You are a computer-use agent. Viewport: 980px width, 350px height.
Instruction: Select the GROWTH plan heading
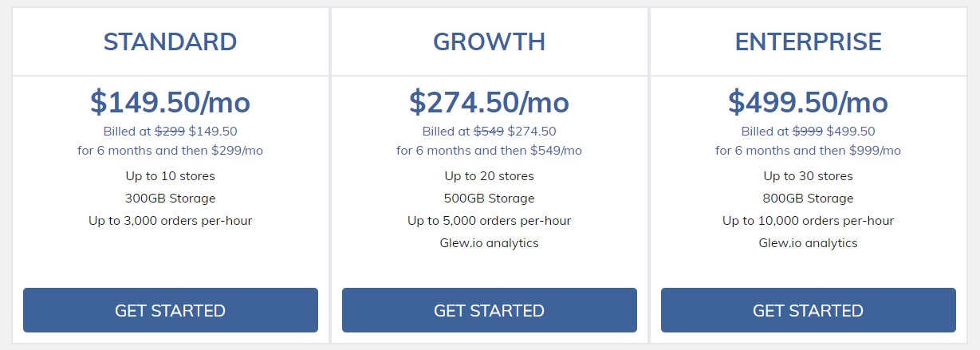(490, 41)
